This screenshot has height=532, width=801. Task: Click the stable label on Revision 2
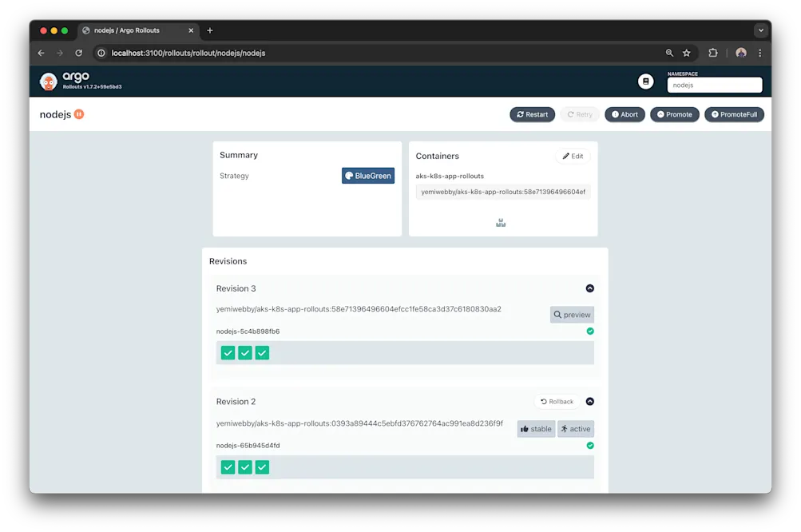pos(536,429)
